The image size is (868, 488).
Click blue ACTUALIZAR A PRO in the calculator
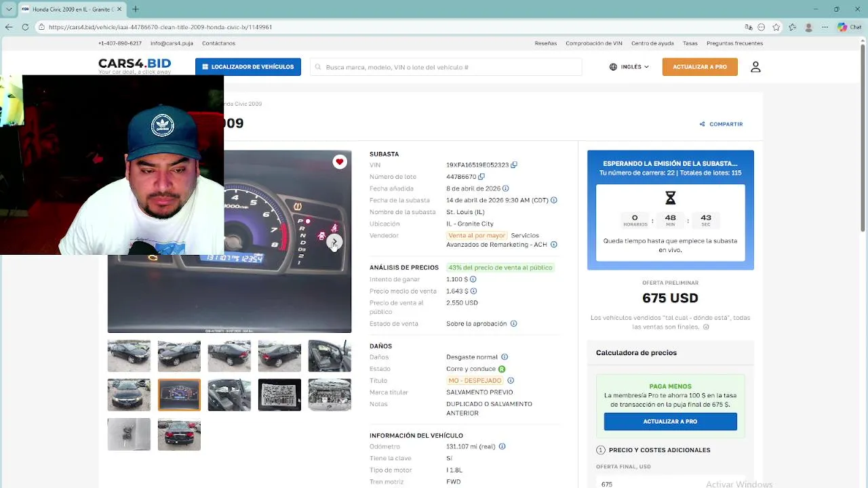point(670,422)
